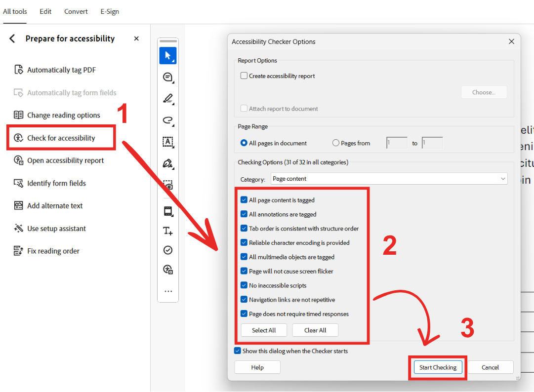
Task: Choose the crop page tool
Action: coord(168,211)
